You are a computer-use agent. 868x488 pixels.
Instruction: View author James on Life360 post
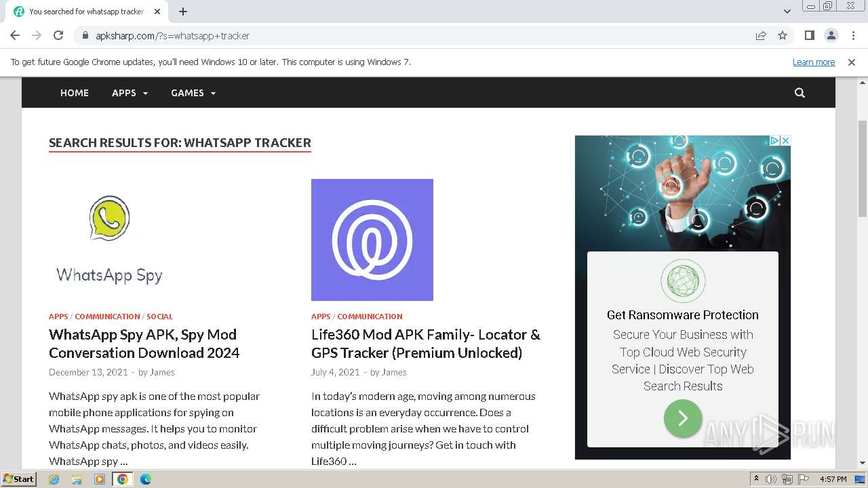coord(394,372)
